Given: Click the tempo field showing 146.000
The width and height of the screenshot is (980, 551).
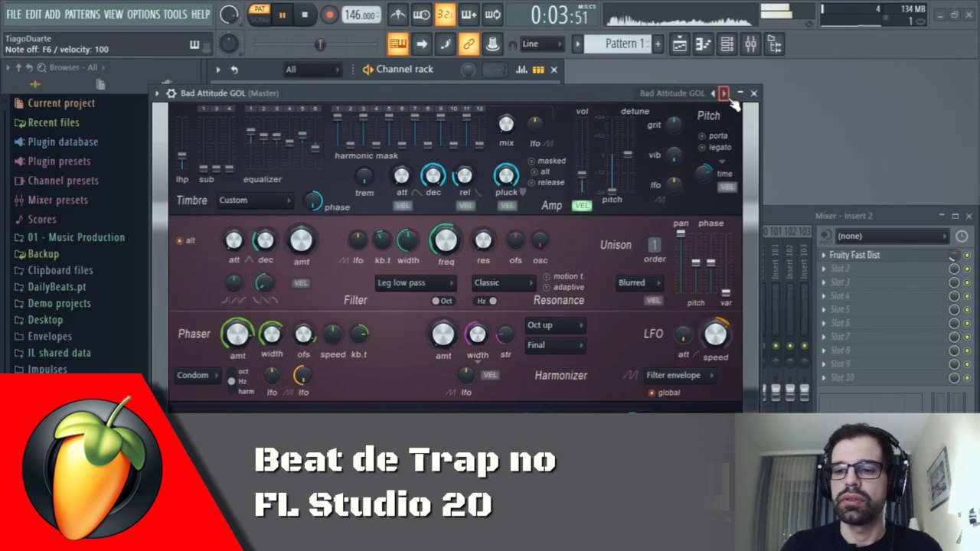Looking at the screenshot, I should tap(361, 15).
